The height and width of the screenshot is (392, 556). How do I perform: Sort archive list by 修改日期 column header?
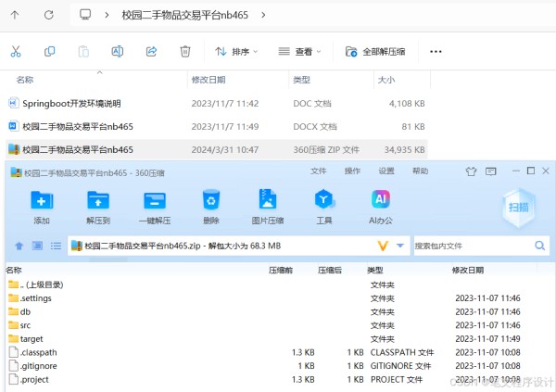(x=467, y=271)
